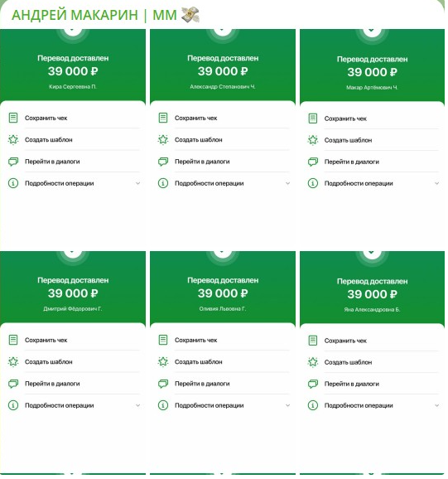Open Подробности операции in Дмитрий Фёдорович card
The image size is (448, 479).
(x=59, y=405)
